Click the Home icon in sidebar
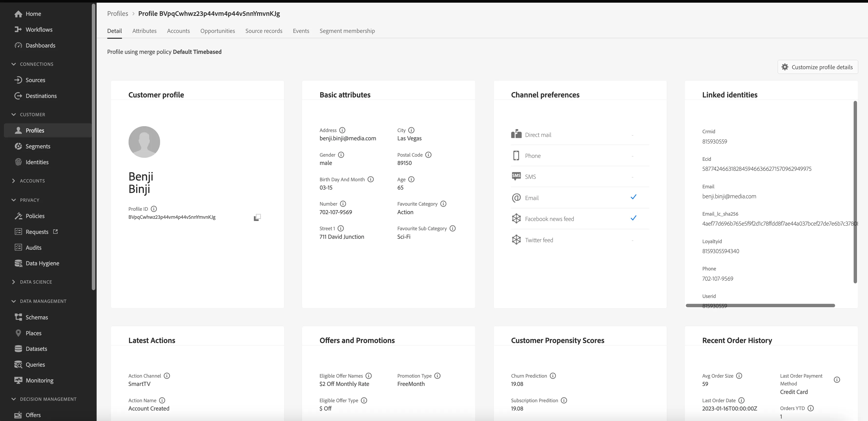 click(18, 14)
